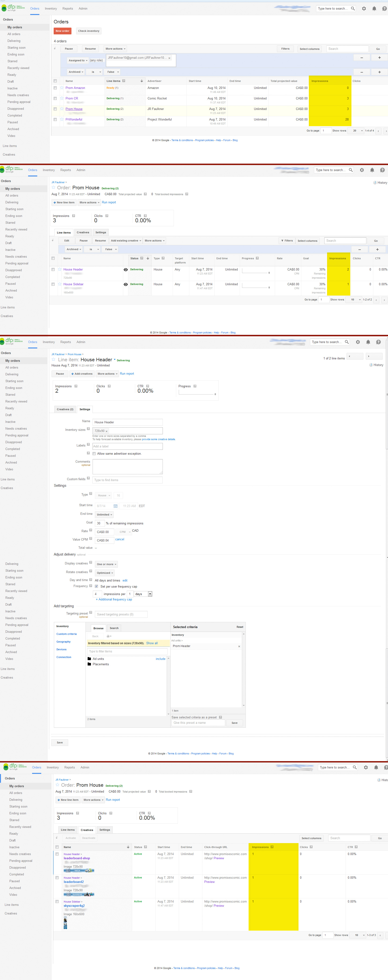Click the help icon next to Value CPM
This screenshot has width=388, height=980.
pyautogui.click(x=91, y=539)
